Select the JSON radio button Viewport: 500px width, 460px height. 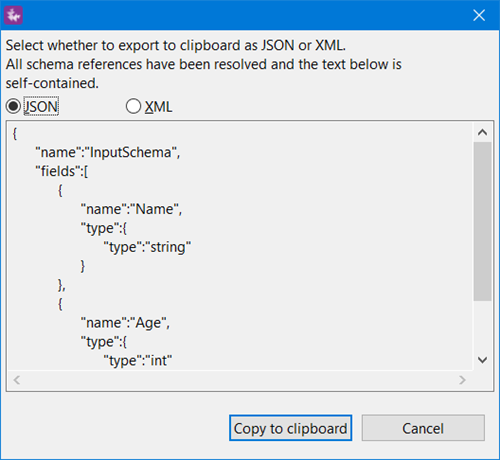pos(14,107)
